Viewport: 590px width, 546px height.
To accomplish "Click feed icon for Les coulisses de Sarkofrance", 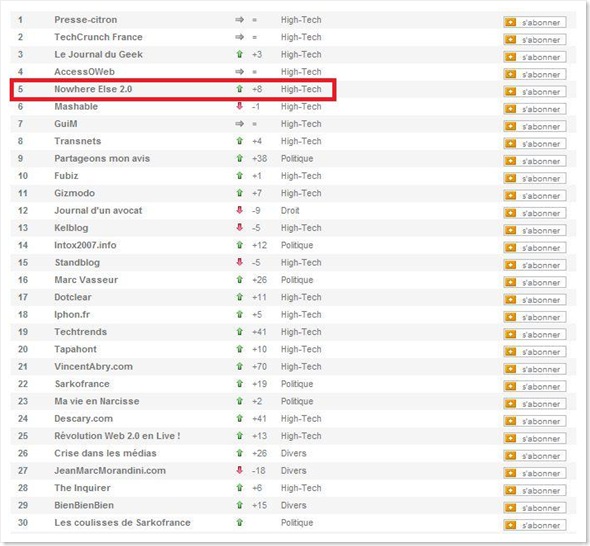I will point(511,525).
